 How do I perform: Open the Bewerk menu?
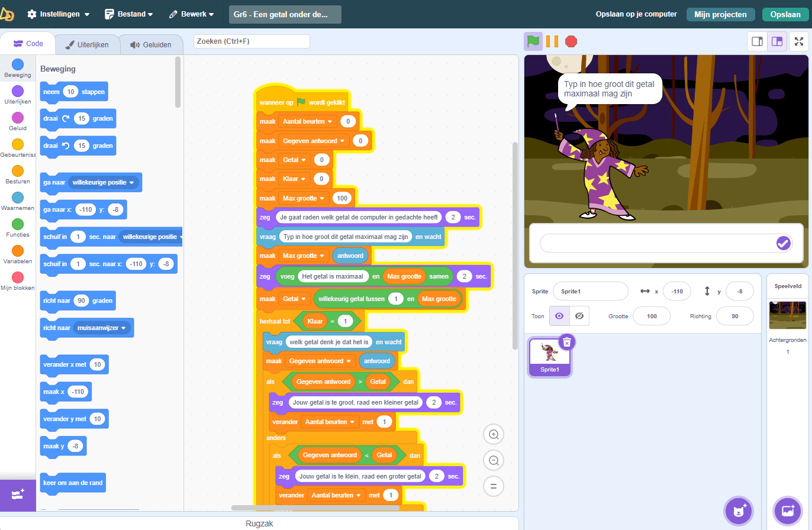tap(192, 14)
